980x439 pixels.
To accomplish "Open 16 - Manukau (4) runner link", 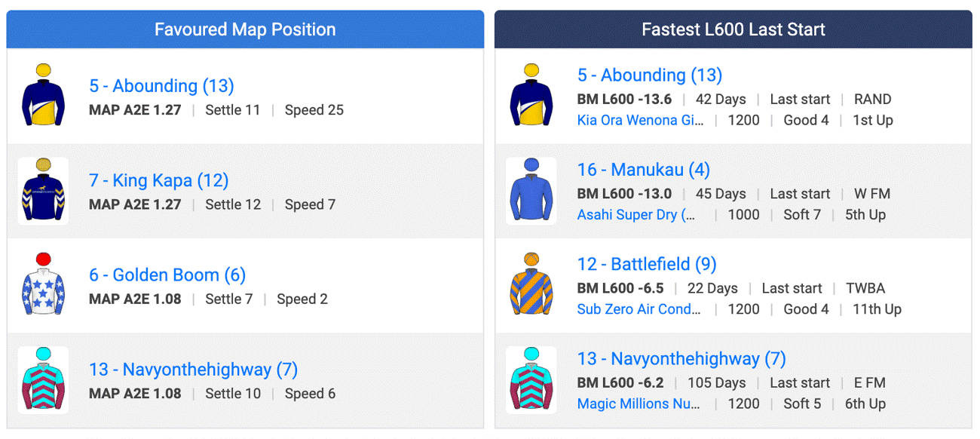I will click(x=643, y=170).
